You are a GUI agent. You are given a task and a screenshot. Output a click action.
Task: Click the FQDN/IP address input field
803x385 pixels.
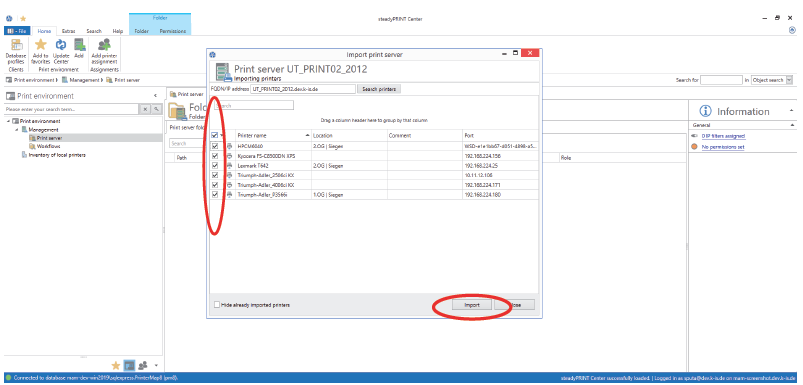(x=303, y=89)
